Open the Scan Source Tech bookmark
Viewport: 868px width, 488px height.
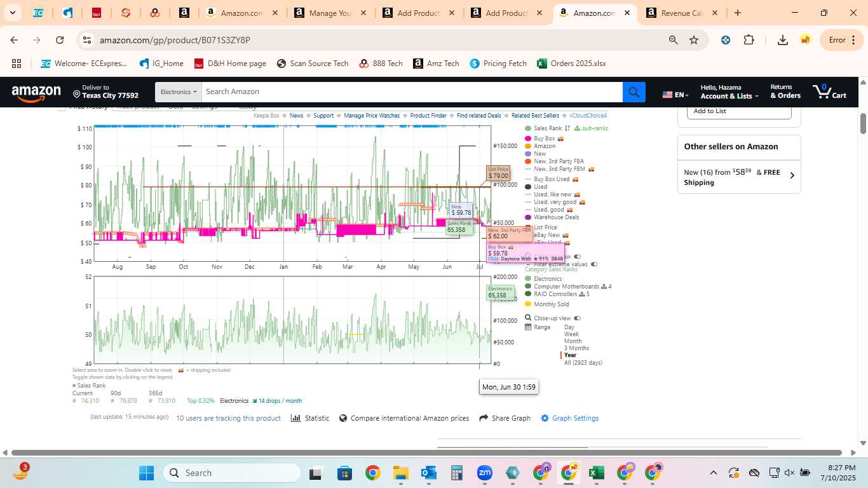[313, 64]
